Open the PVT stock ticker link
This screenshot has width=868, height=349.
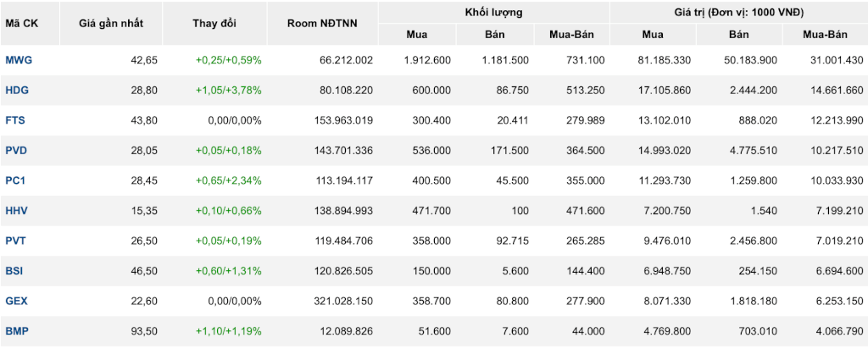16,241
